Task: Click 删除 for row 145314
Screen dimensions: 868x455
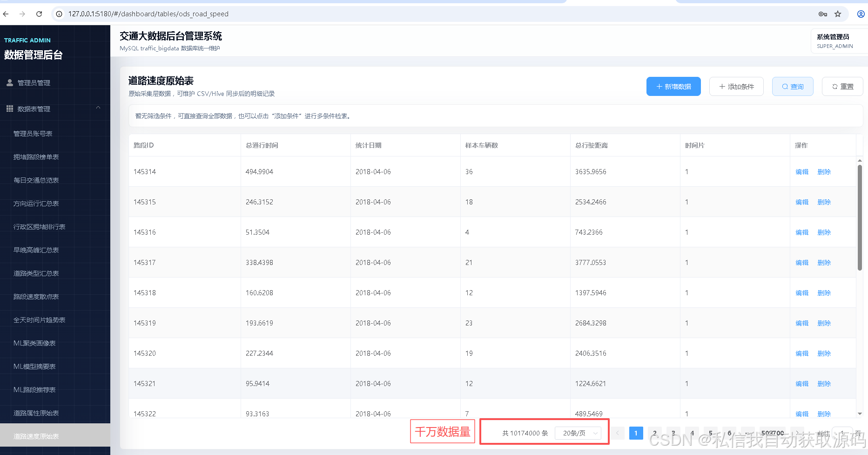Action: click(x=824, y=172)
